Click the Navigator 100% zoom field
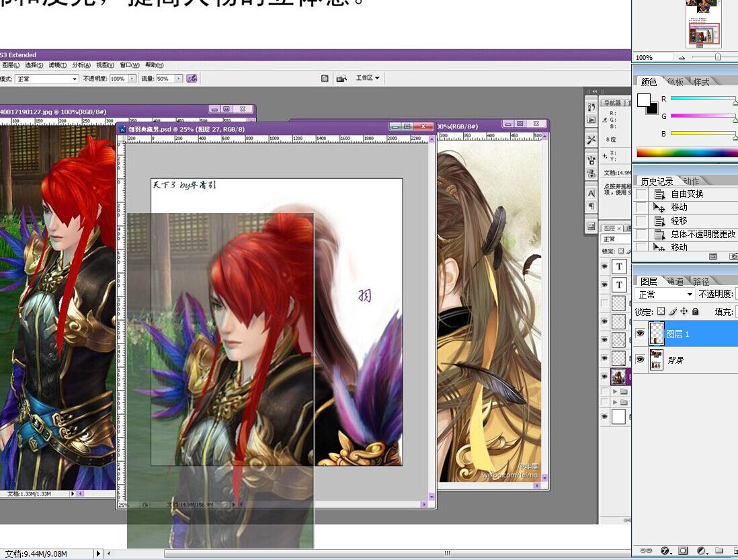The width and height of the screenshot is (738, 560). [653, 57]
